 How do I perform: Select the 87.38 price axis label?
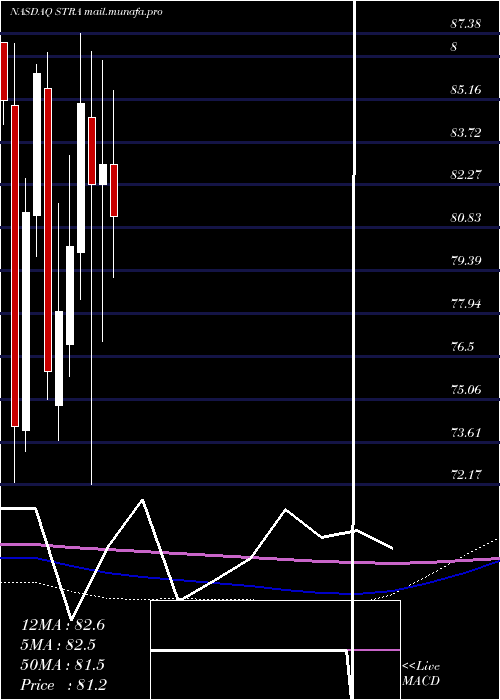pyautogui.click(x=466, y=24)
